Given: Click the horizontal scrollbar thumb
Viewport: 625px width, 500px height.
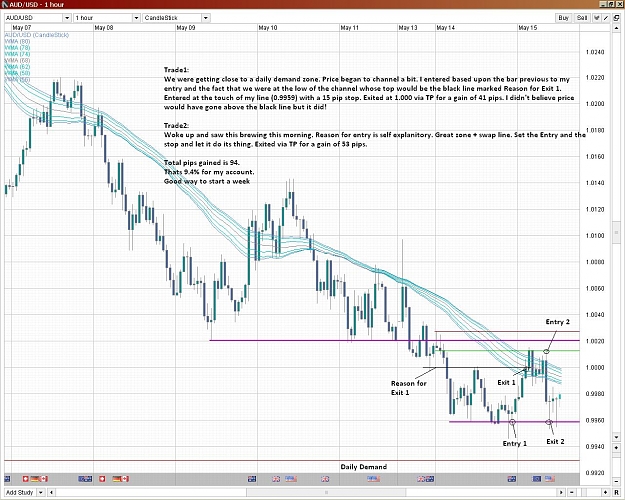Looking at the screenshot, I should [326, 492].
